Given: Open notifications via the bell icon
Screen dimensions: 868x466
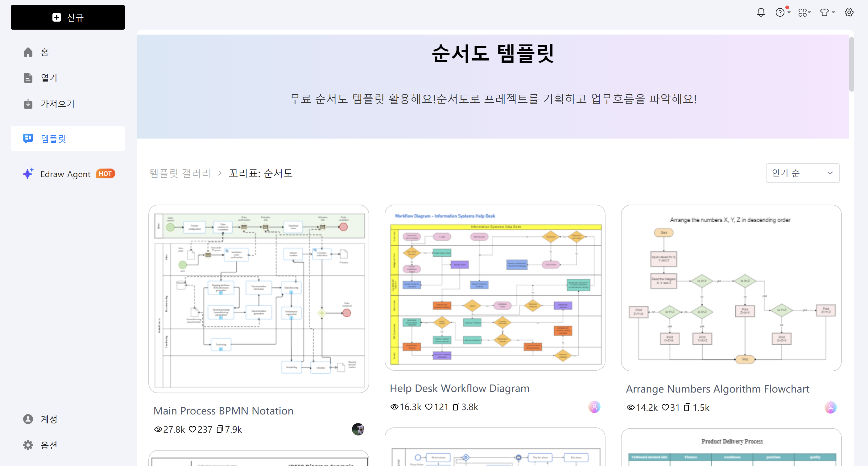Looking at the screenshot, I should tap(761, 12).
